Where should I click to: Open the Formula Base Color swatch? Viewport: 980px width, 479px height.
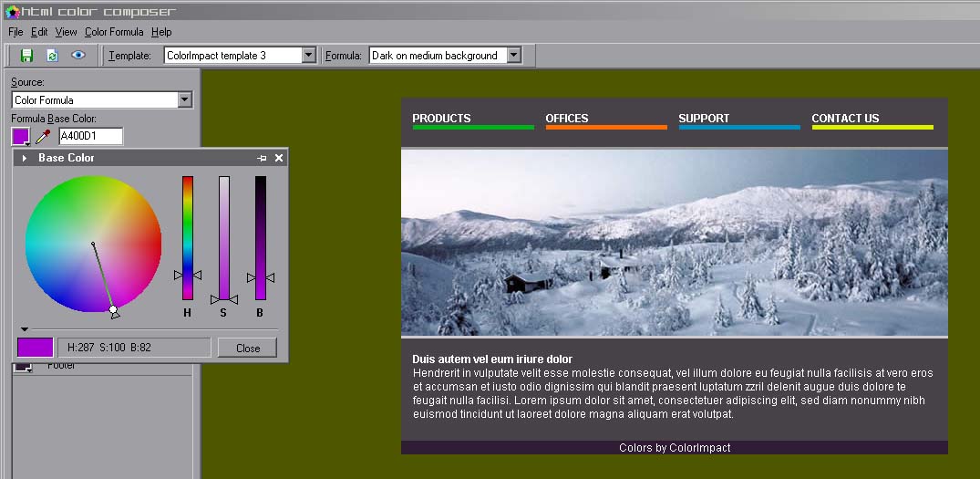[21, 136]
